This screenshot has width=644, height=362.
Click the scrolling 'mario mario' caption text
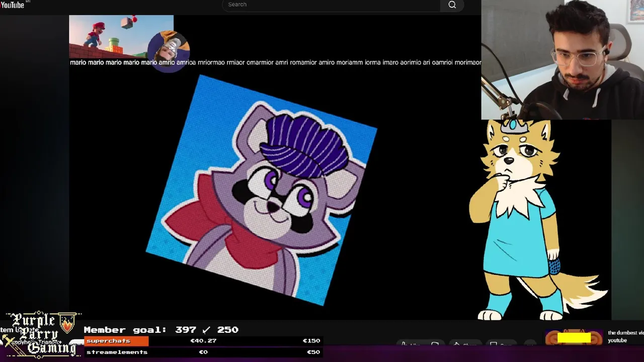coord(275,62)
